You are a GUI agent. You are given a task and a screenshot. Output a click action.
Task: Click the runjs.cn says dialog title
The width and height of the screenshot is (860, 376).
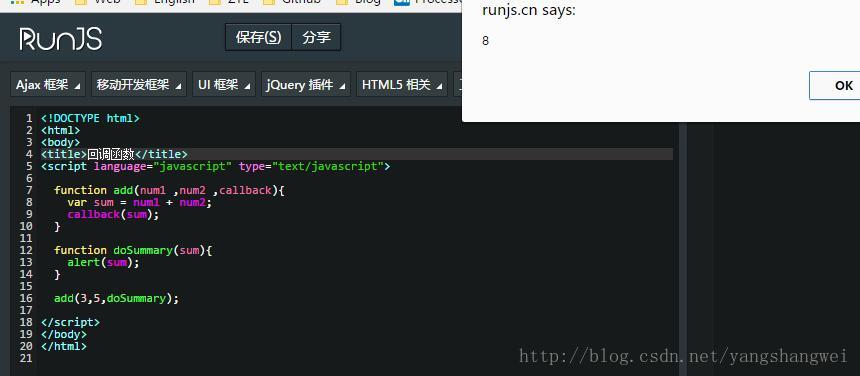click(x=529, y=10)
